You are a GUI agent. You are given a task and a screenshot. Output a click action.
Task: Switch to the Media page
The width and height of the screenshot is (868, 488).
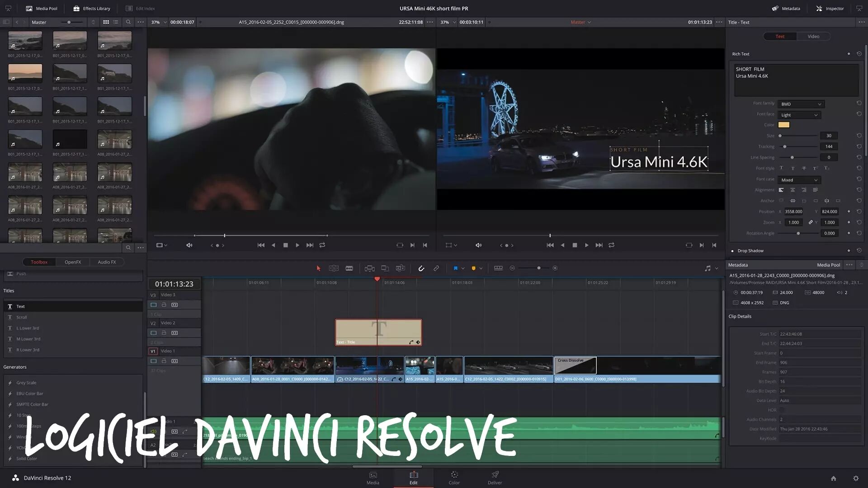[x=373, y=478]
